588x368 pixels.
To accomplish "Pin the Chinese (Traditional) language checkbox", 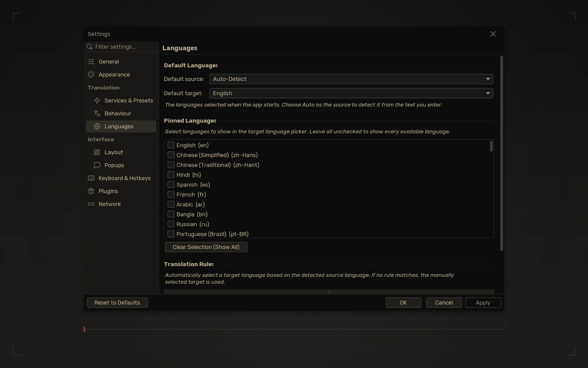I will point(171,165).
